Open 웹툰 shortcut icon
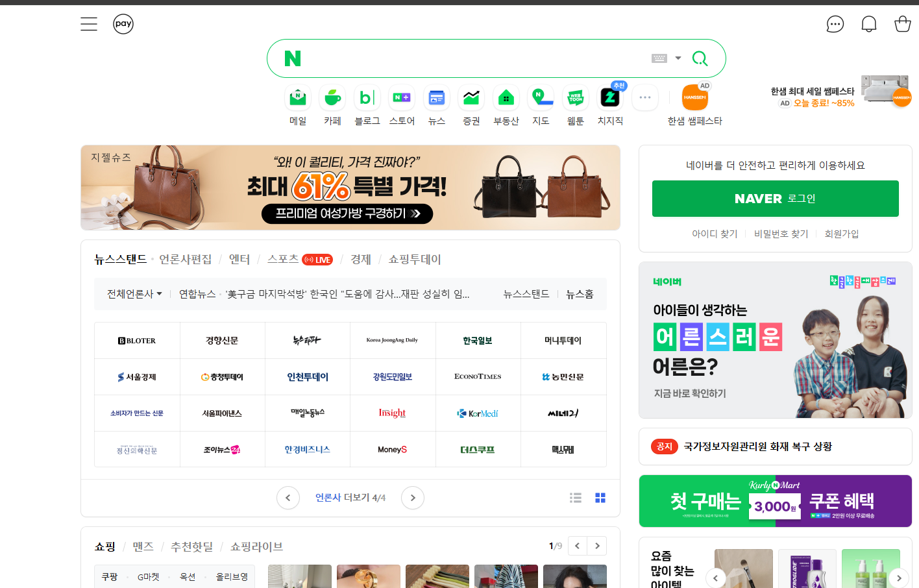The width and height of the screenshot is (919, 588). coord(576,98)
